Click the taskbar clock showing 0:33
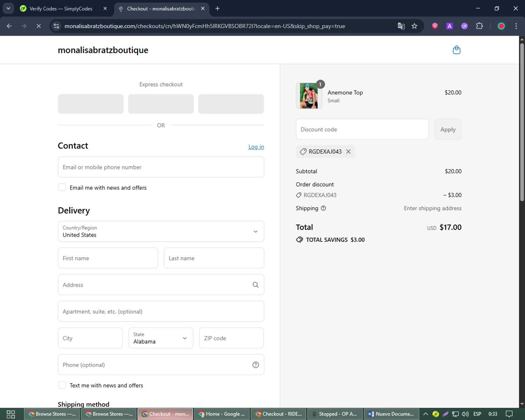This screenshot has height=420, width=525. [x=493, y=414]
